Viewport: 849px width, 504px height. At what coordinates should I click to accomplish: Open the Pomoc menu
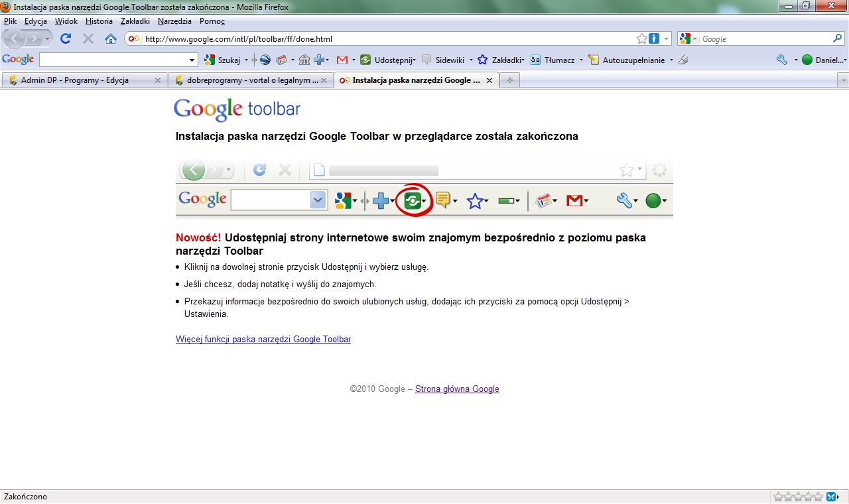[212, 21]
